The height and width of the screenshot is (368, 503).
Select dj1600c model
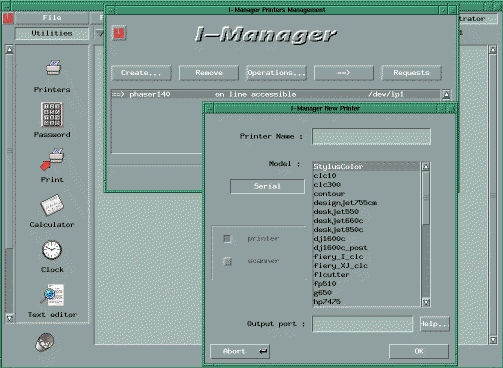tap(366, 238)
